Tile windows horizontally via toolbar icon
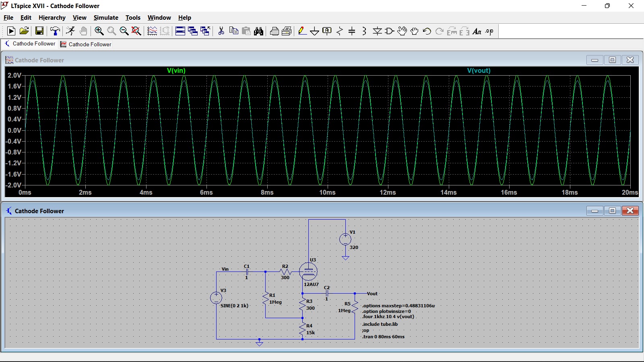 tap(180, 31)
